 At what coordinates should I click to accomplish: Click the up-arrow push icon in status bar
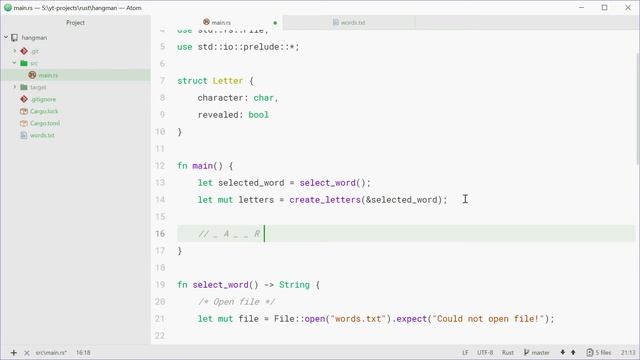point(573,352)
